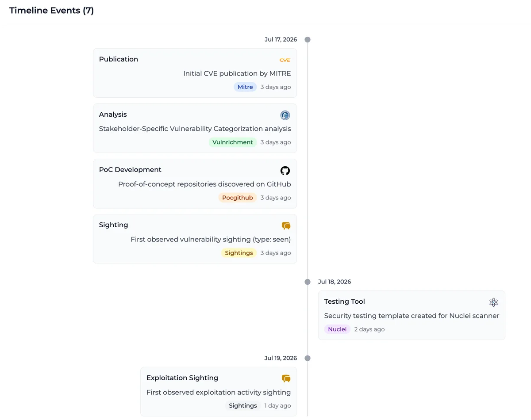531x420 pixels.
Task: Click the GitHub icon in PoC Development card
Action: click(x=285, y=171)
